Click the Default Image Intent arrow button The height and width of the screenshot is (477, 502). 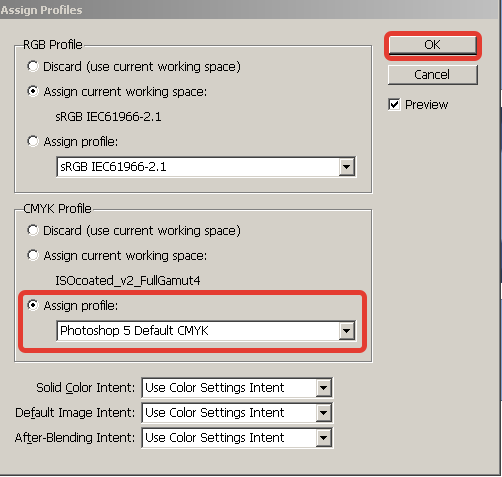pos(323,413)
